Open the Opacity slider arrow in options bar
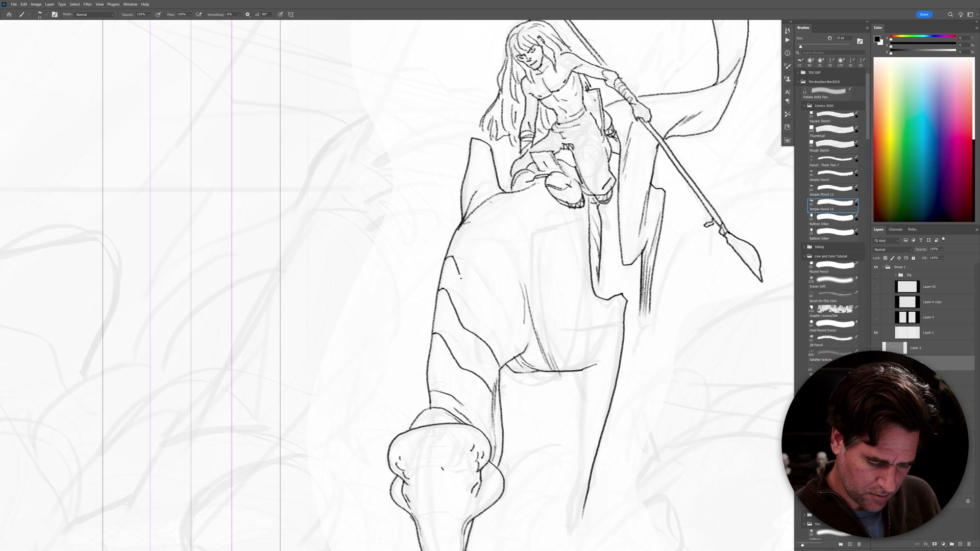Viewport: 980px width, 551px height. click(x=149, y=14)
